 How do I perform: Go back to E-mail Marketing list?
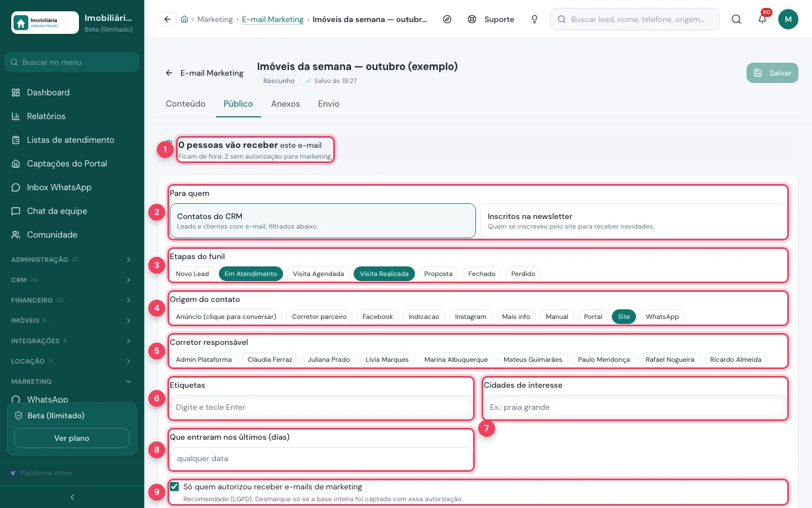pyautogui.click(x=204, y=73)
